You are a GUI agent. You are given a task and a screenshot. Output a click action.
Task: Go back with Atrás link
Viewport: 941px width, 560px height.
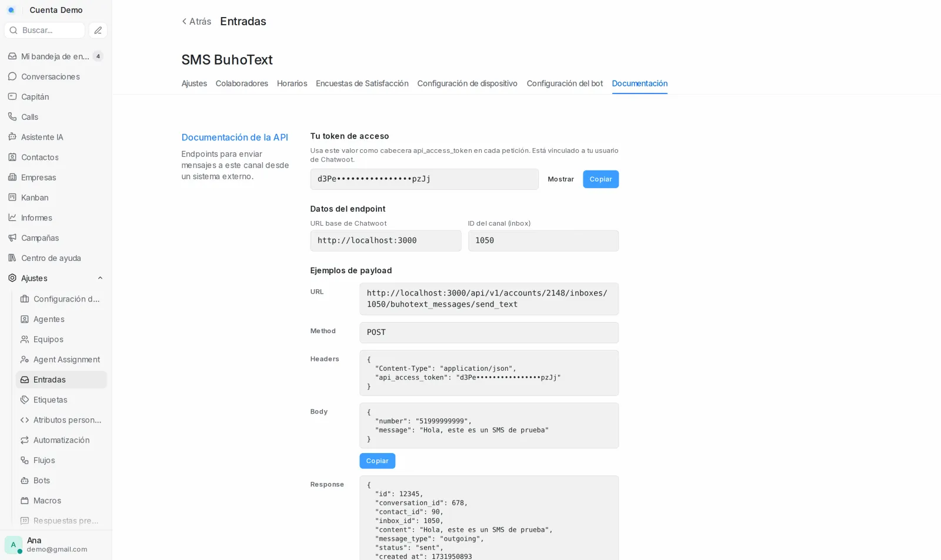[x=196, y=21]
